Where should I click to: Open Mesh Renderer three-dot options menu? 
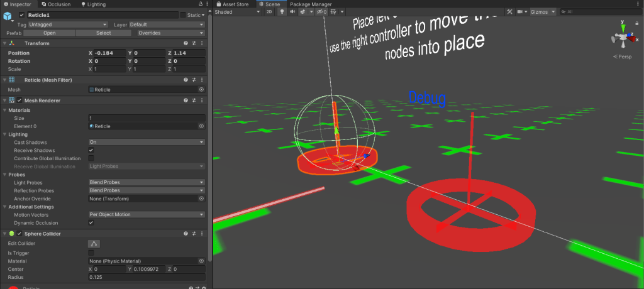coord(201,100)
